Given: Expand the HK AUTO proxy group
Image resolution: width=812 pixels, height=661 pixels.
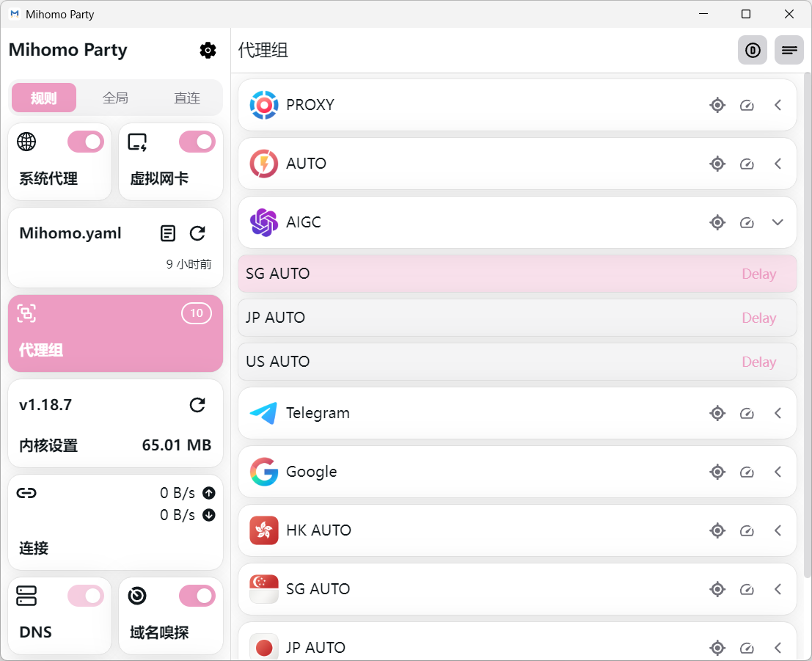Looking at the screenshot, I should tap(778, 530).
